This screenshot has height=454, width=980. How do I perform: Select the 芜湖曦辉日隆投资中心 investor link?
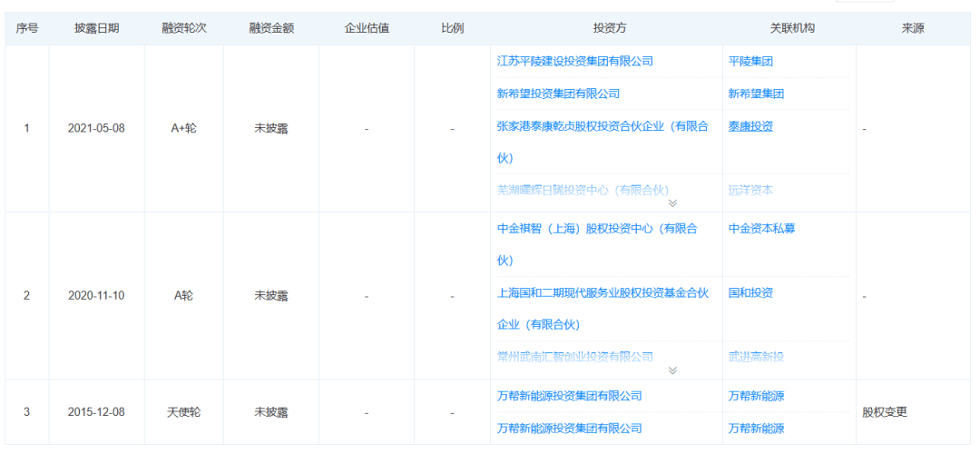(582, 190)
